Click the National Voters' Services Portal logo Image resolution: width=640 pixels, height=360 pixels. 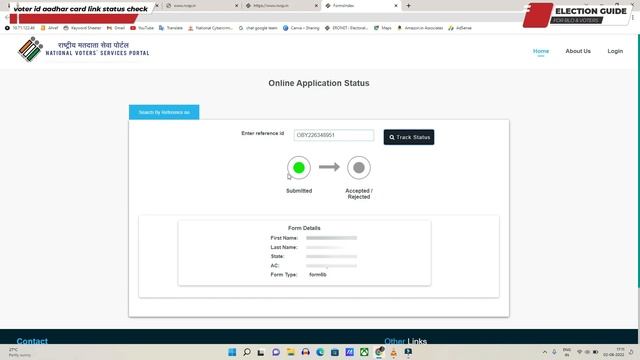(x=84, y=49)
